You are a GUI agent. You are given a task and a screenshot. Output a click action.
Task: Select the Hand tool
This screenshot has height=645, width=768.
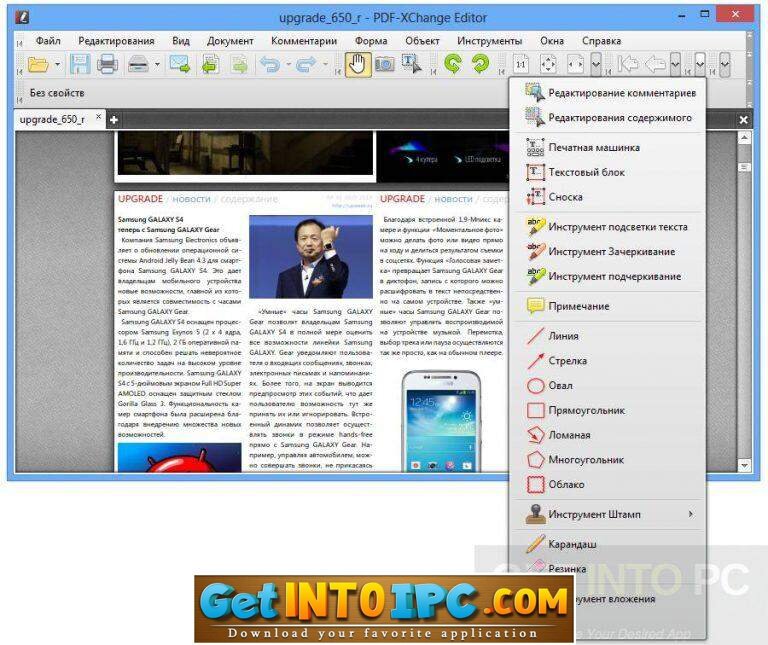click(x=358, y=64)
